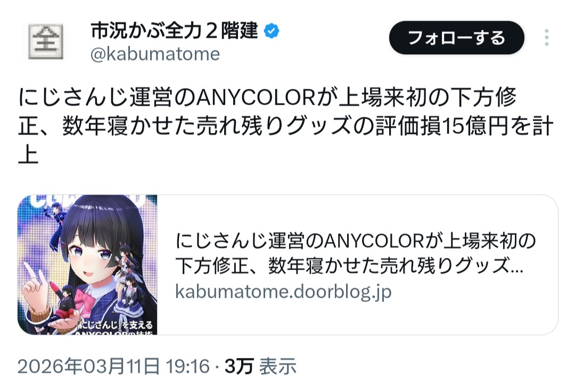The width and height of the screenshot is (575, 392).
Task: Open the 市況かぶ全力2階建 profile avatar
Action: 46,42
